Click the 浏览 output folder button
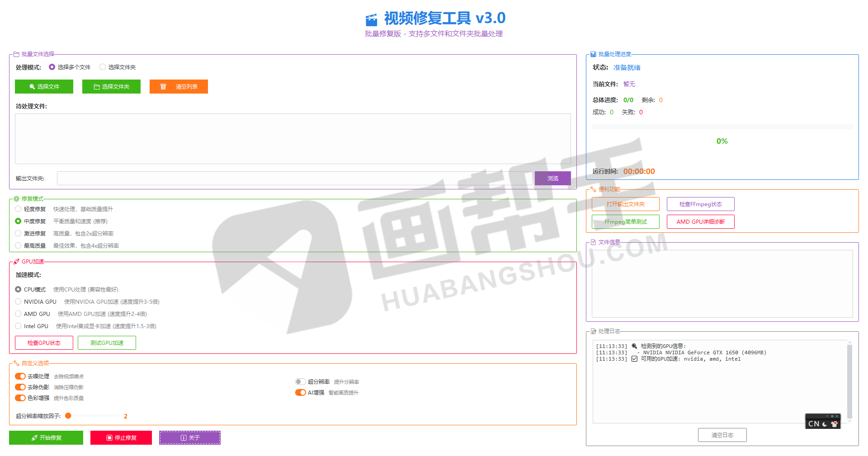 [552, 179]
